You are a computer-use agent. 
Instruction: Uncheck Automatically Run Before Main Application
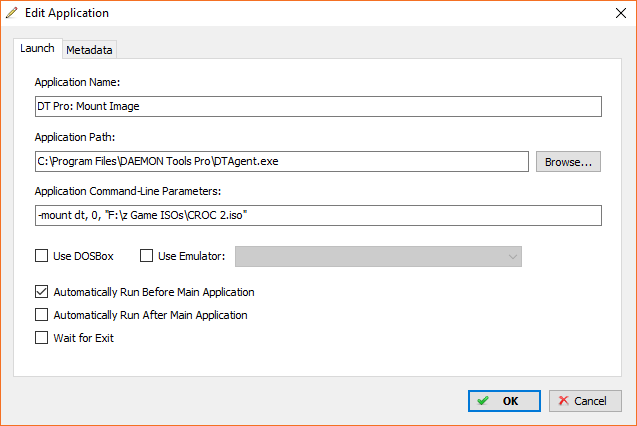tap(41, 292)
